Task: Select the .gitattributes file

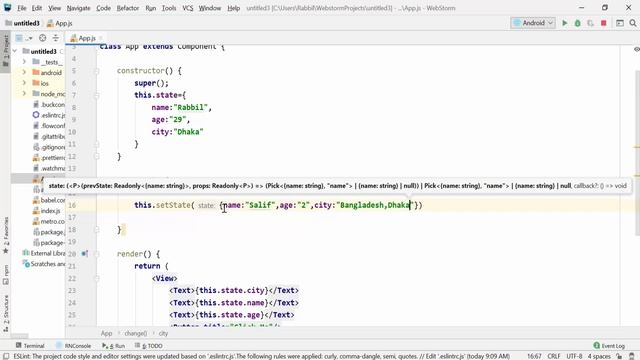Action: point(49,136)
